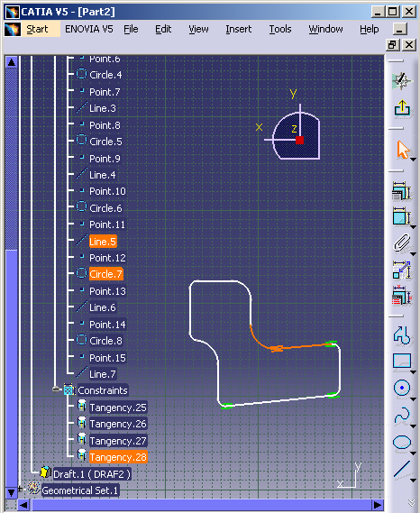Click the Sketch tools icon at top

pos(402,81)
